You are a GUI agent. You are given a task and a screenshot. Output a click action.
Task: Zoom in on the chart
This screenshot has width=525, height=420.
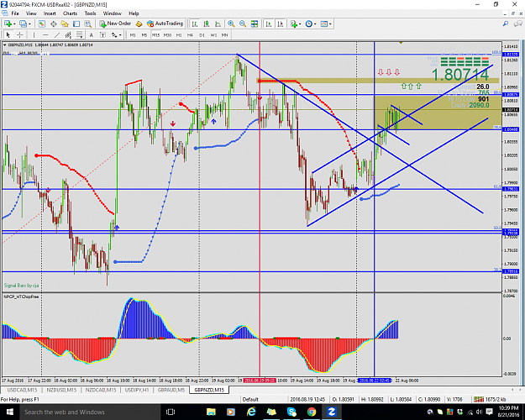231,24
